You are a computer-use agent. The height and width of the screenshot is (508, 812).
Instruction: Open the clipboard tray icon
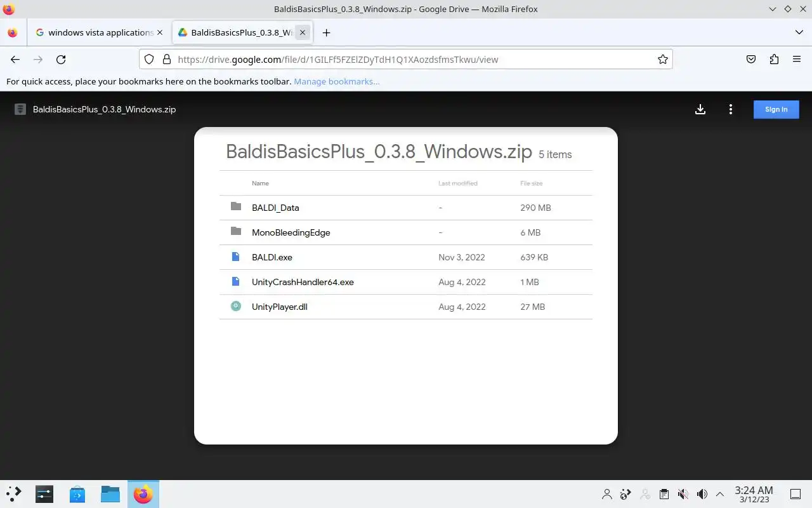coord(664,494)
